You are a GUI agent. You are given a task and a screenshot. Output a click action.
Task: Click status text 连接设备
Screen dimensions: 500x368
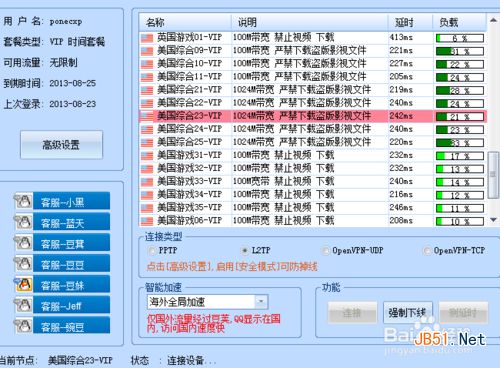[191, 360]
